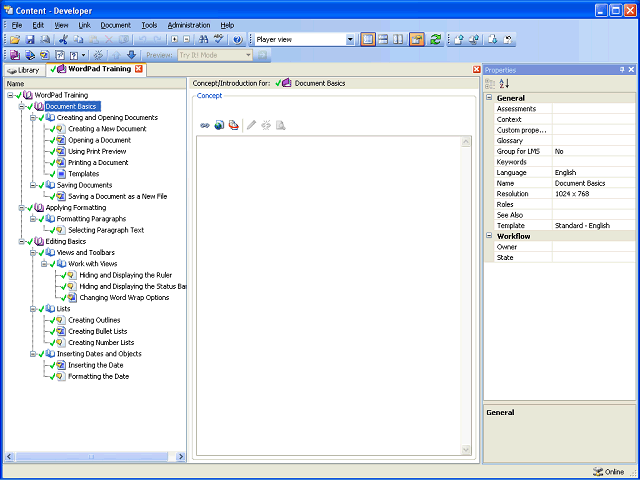Close the Properties panel with its X
Viewport: 640px width, 480px height.
pyautogui.click(x=631, y=70)
